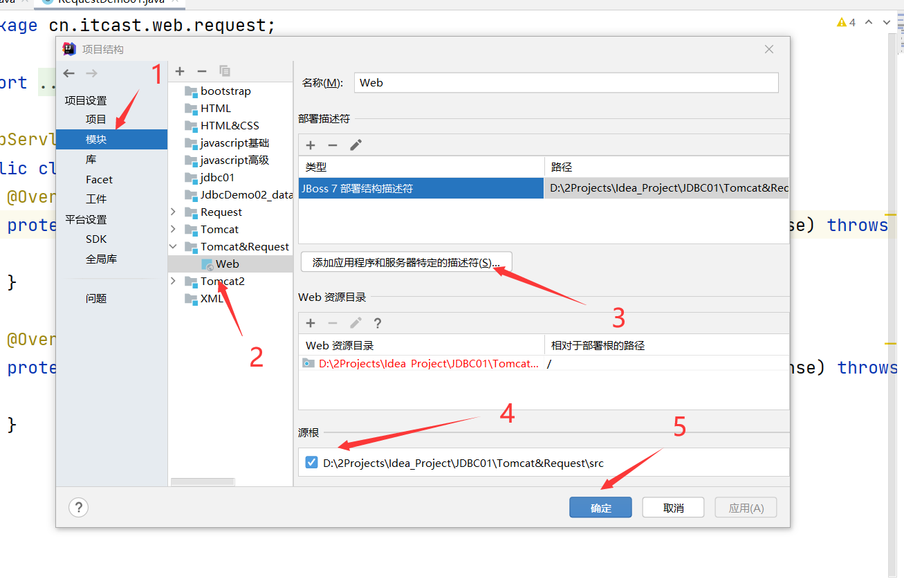Add a deployment descriptor
Viewport: 904px width, 588px height.
tap(311, 145)
